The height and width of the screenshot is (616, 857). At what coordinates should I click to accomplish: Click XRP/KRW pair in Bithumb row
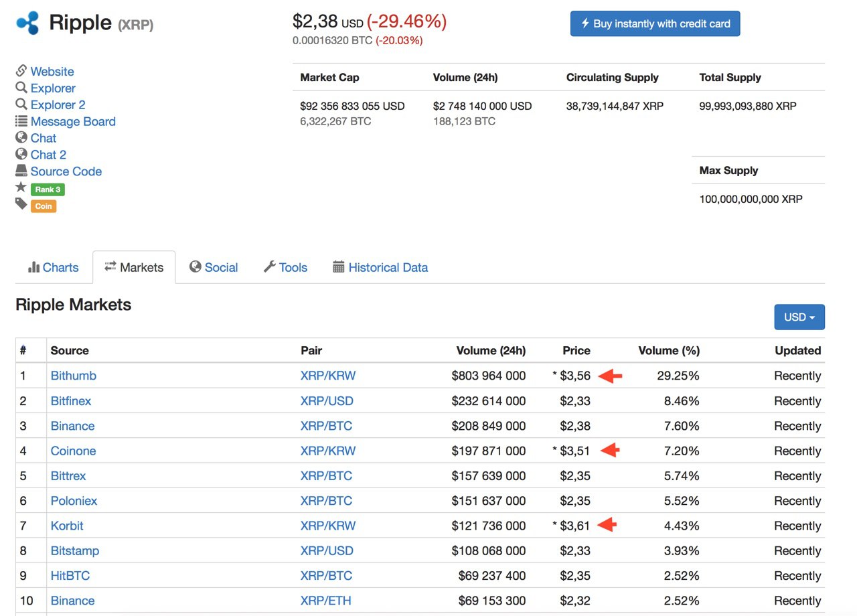click(328, 376)
